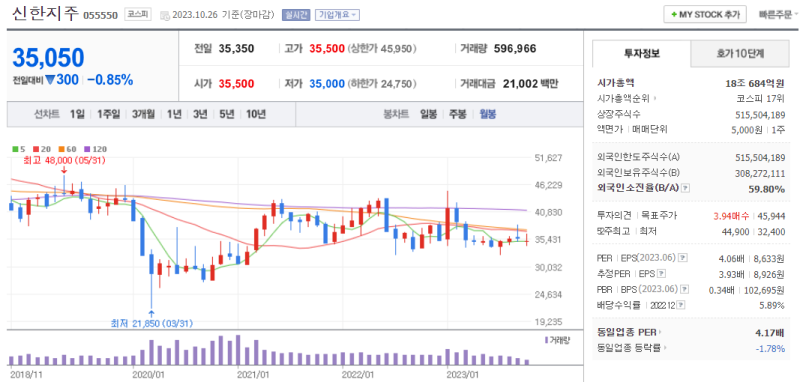Viewport: 800px width, 382px height.
Task: Click the help icon next to PBR BPS(2023.06)
Action: (684, 289)
